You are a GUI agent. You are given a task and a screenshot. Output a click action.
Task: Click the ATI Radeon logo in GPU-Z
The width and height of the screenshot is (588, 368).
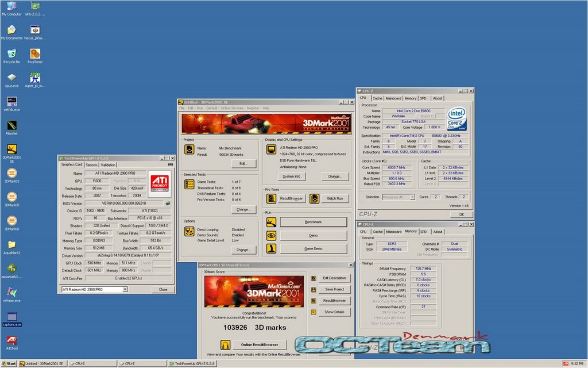pos(160,184)
